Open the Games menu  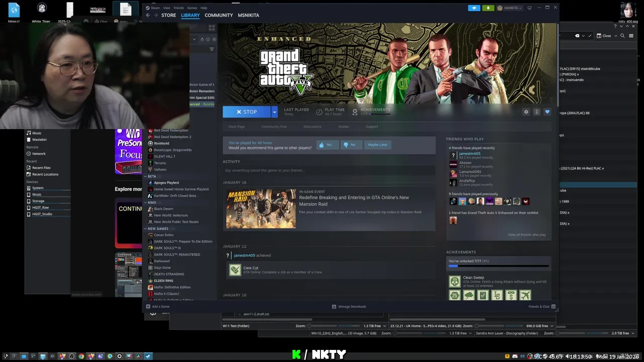(192, 8)
